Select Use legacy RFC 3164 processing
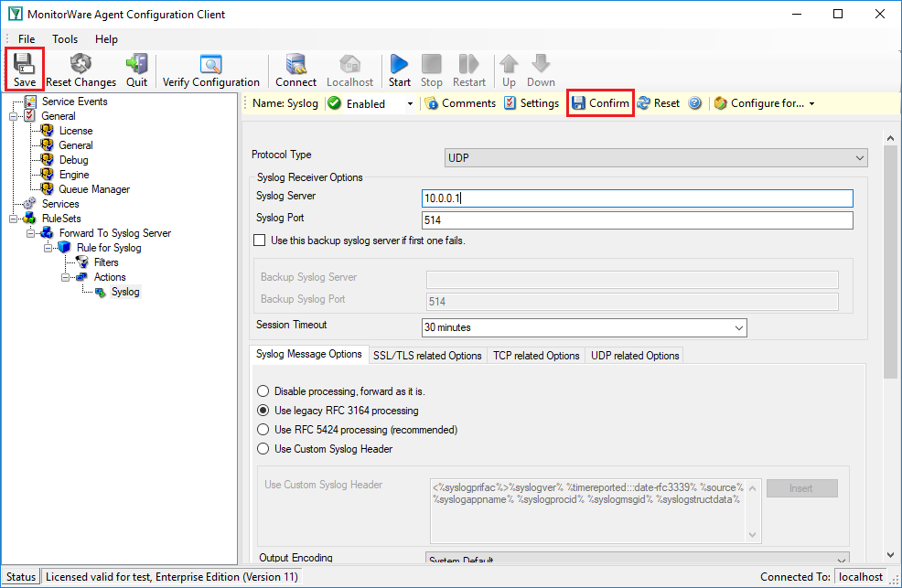902x588 pixels. 263,411
